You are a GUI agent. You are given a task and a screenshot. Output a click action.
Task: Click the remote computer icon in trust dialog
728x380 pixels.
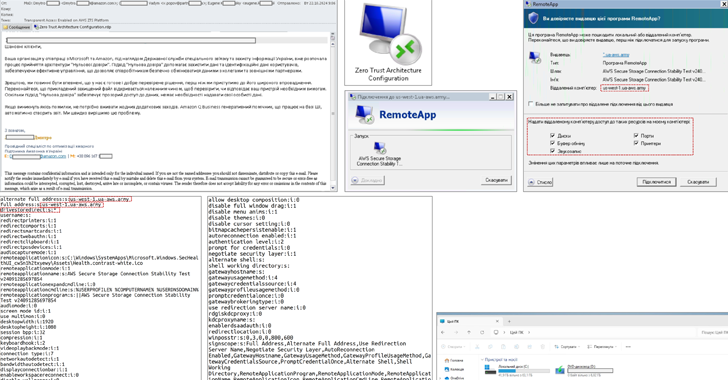535,58
